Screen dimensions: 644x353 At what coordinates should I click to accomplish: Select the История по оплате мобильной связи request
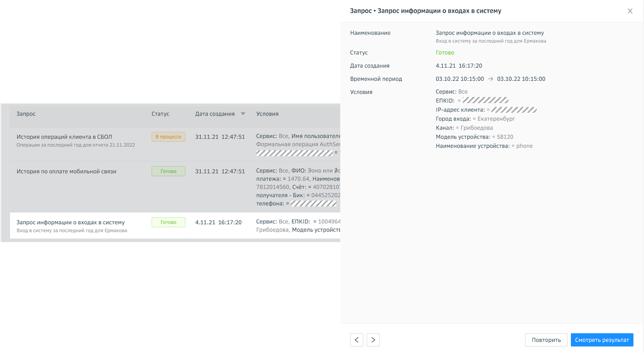[66, 171]
